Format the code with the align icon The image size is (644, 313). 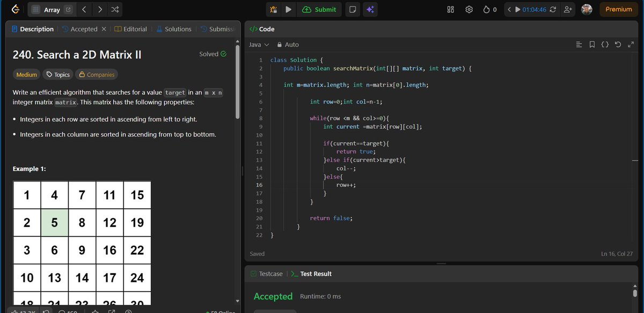pyautogui.click(x=579, y=45)
